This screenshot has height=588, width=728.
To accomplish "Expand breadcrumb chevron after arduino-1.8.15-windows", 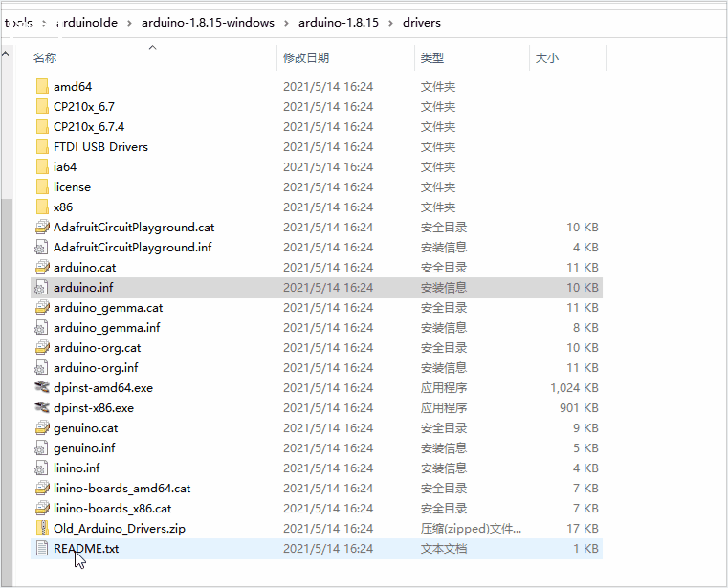I will (x=286, y=23).
